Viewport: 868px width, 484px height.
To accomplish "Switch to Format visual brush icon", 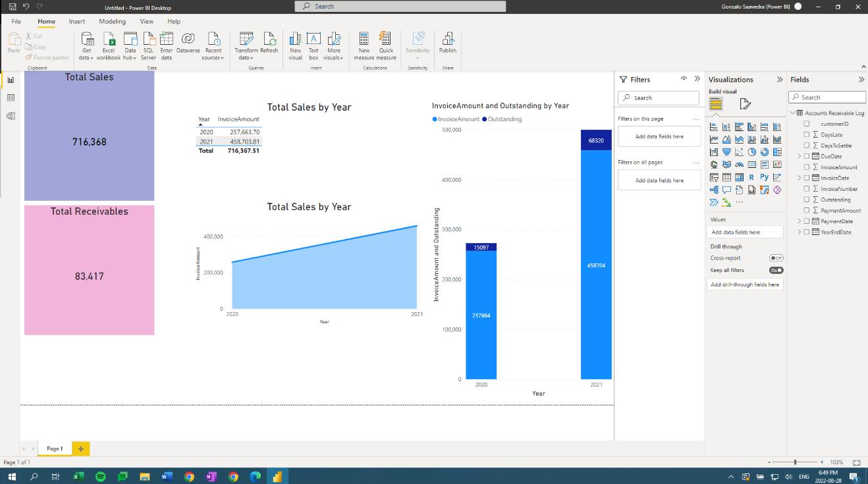I will click(x=745, y=104).
